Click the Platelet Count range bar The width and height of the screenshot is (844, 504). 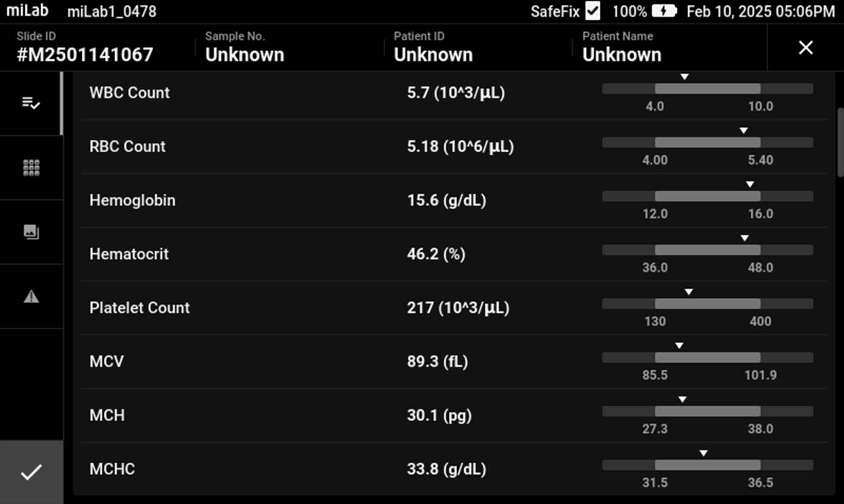point(707,303)
